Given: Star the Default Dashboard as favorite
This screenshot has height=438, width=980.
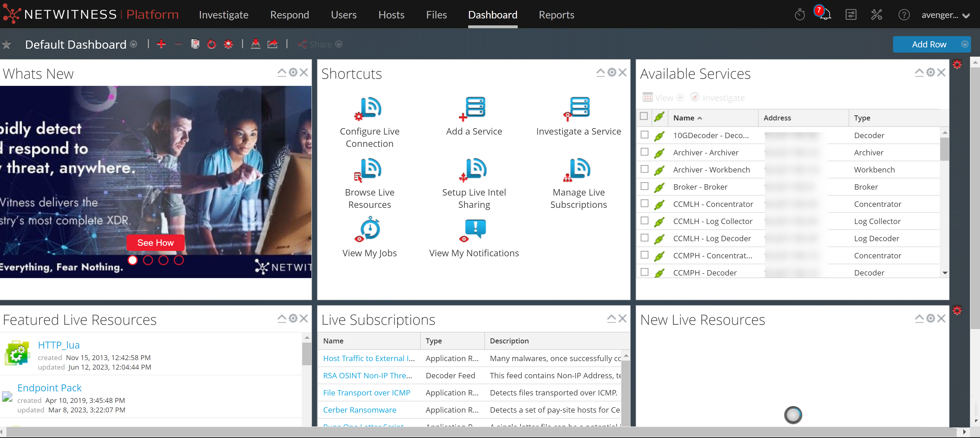Looking at the screenshot, I should [x=6, y=45].
